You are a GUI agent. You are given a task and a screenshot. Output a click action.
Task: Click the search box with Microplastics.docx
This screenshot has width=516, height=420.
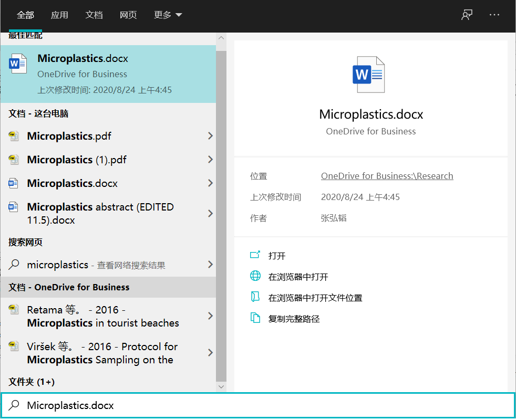click(258, 405)
